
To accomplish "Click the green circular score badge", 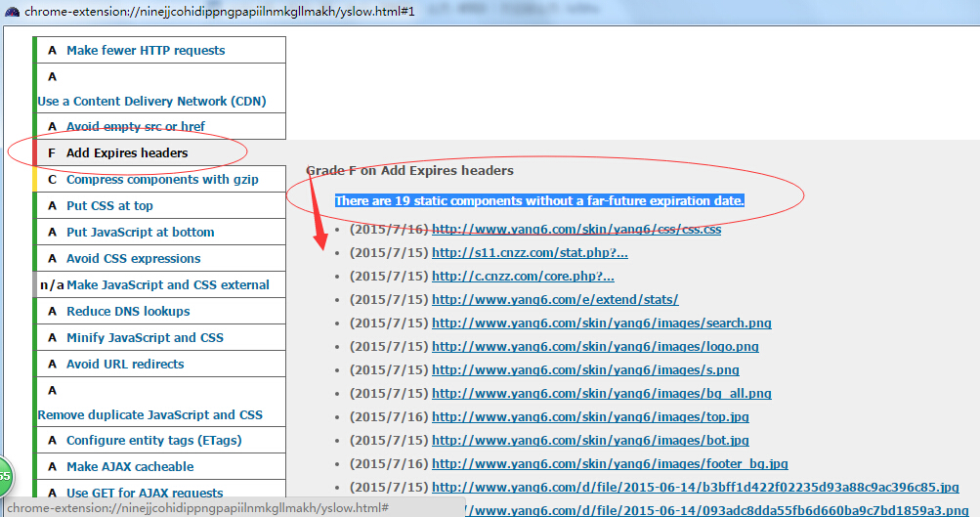I will tap(5, 477).
